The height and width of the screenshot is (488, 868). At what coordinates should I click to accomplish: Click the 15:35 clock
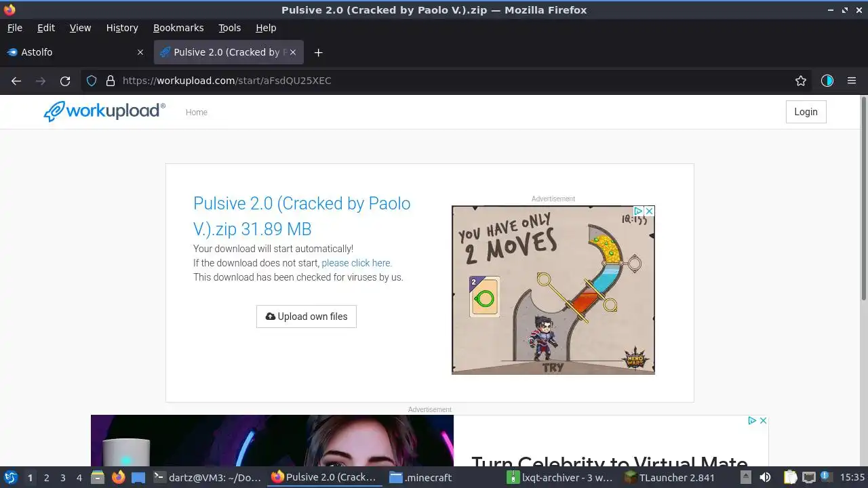point(852,477)
